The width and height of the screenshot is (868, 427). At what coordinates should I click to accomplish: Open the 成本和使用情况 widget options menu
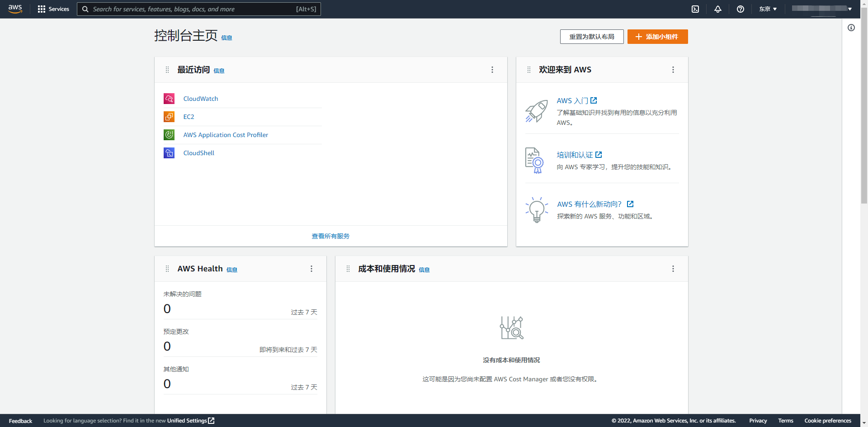(673, 269)
